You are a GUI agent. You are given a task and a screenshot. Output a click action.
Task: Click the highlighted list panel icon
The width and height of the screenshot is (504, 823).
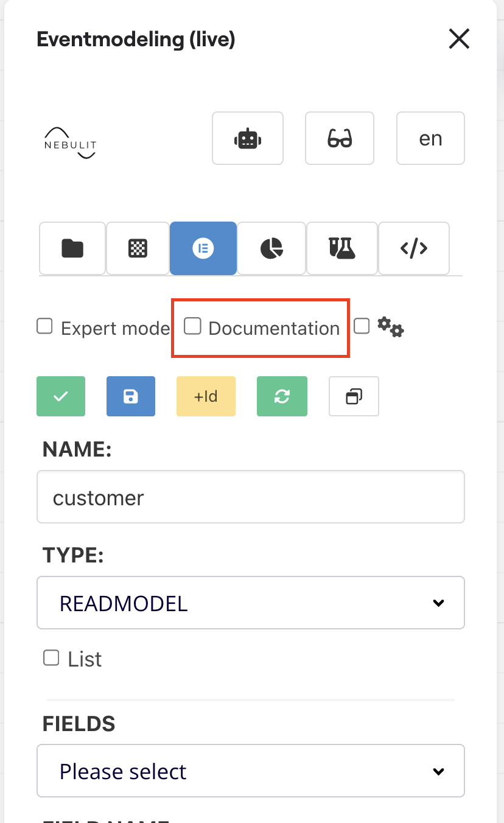point(203,248)
